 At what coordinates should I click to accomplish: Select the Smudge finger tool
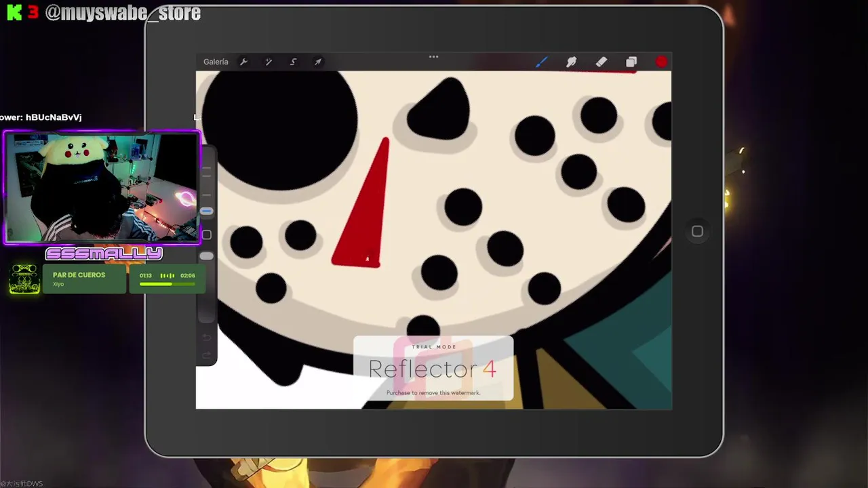pos(571,62)
